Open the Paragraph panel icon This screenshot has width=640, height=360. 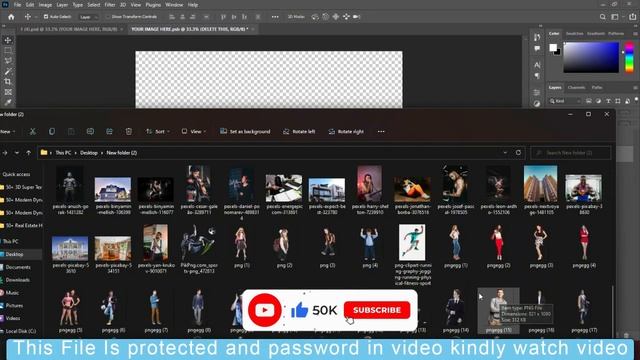click(x=537, y=76)
